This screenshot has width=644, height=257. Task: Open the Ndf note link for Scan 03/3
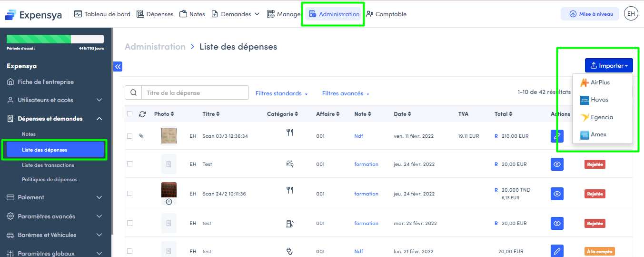(358, 136)
